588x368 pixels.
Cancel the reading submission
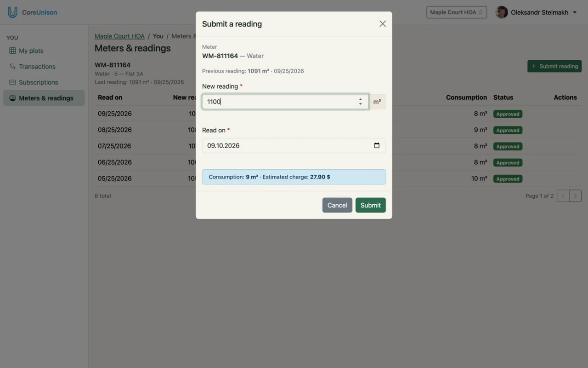pyautogui.click(x=337, y=205)
